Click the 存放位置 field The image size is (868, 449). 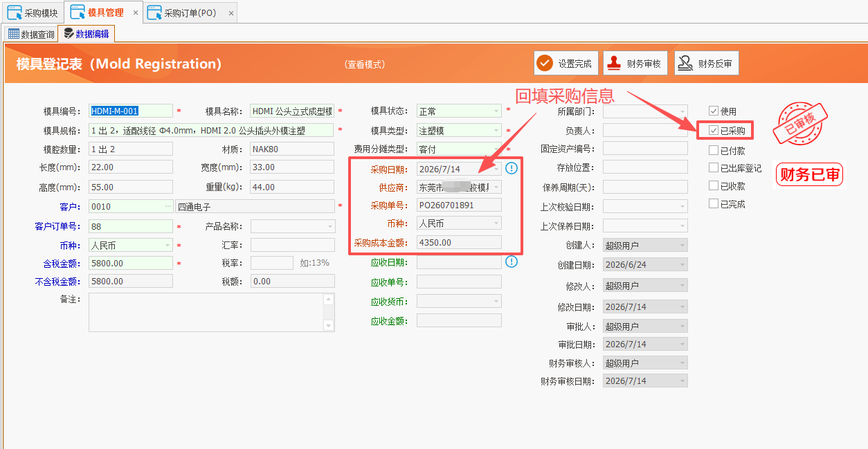pos(645,167)
